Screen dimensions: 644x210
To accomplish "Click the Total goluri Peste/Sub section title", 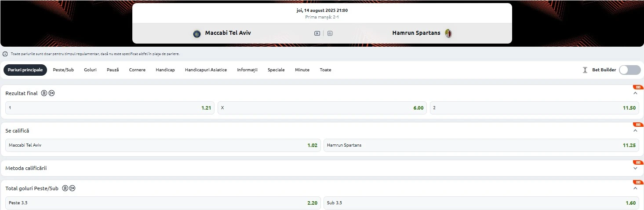I will (x=32, y=188).
